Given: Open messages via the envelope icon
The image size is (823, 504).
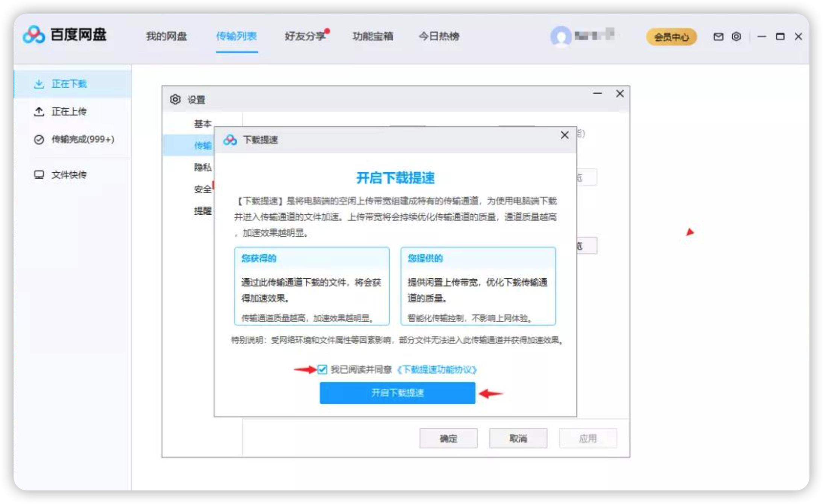Looking at the screenshot, I should pyautogui.click(x=718, y=36).
